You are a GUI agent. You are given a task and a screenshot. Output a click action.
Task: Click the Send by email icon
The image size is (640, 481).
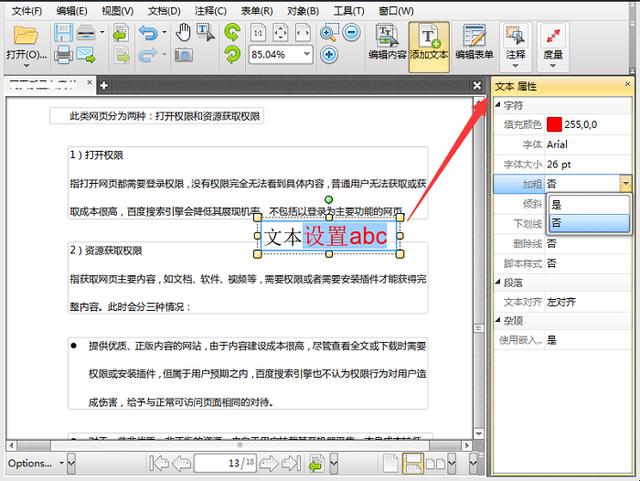pos(86,55)
